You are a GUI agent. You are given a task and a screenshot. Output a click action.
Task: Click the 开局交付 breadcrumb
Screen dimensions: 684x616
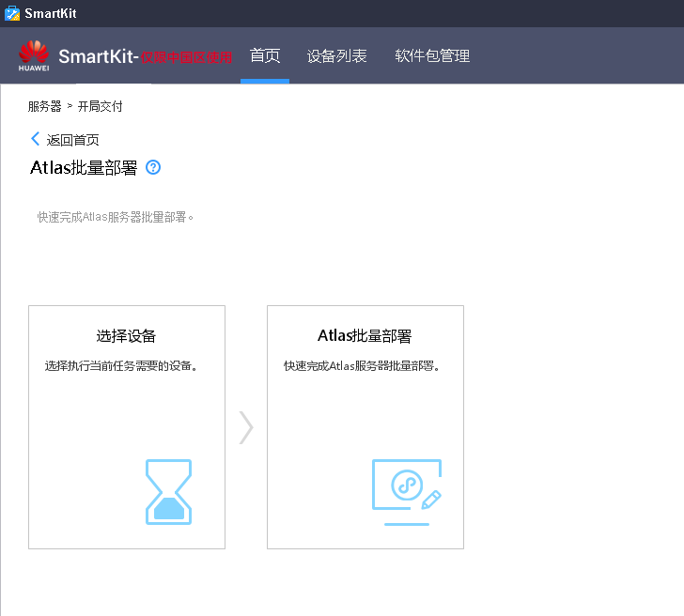tap(100, 106)
